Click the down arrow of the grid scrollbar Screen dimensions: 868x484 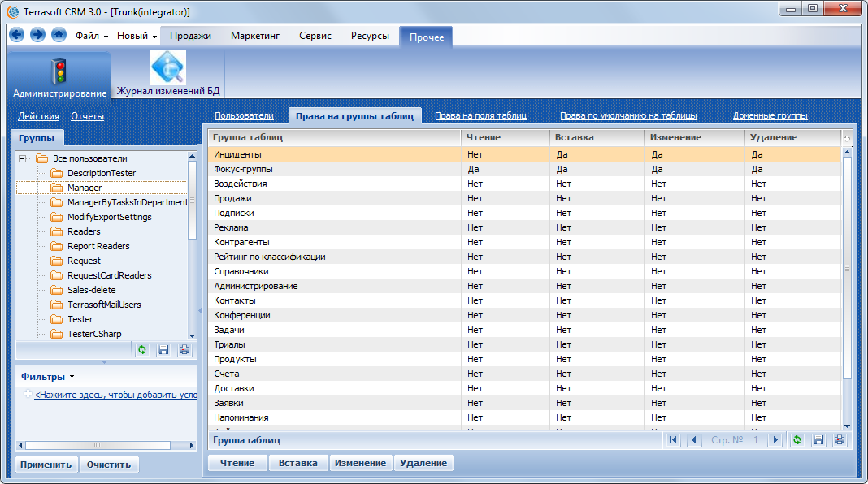(847, 426)
